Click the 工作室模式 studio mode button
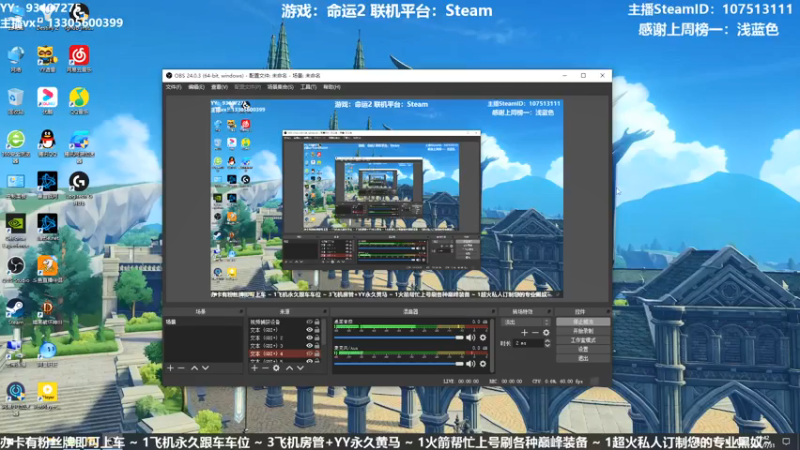The height and width of the screenshot is (450, 800). coord(583,340)
